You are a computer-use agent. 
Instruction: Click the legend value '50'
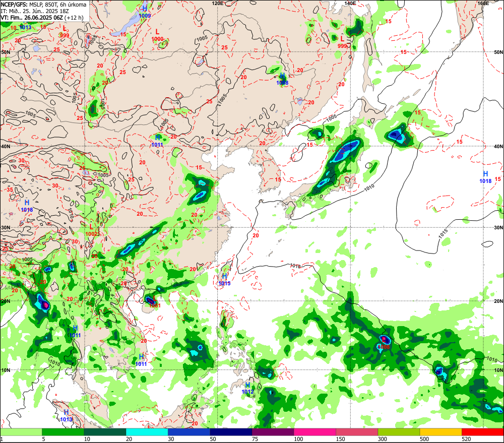pos(213,439)
